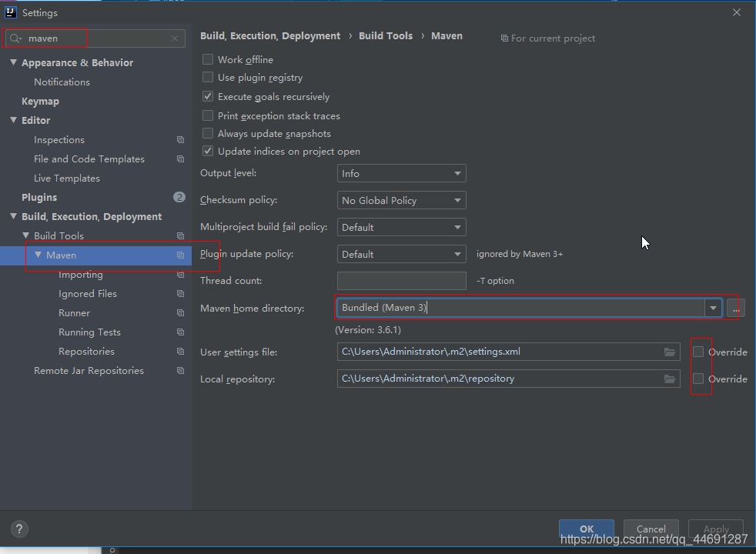Click Build, Execution, Deployment in the breadcrumb

point(270,35)
